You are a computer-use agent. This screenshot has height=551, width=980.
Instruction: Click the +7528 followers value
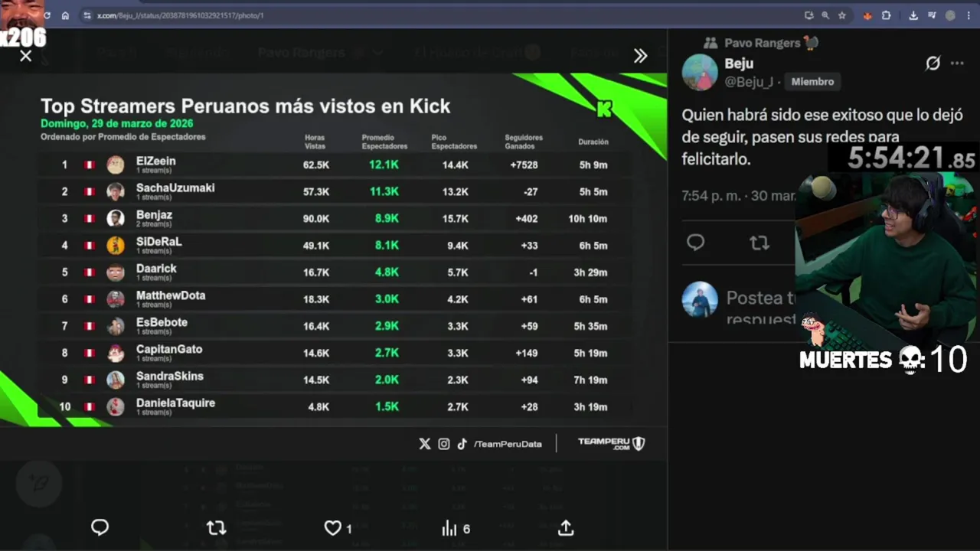point(524,165)
